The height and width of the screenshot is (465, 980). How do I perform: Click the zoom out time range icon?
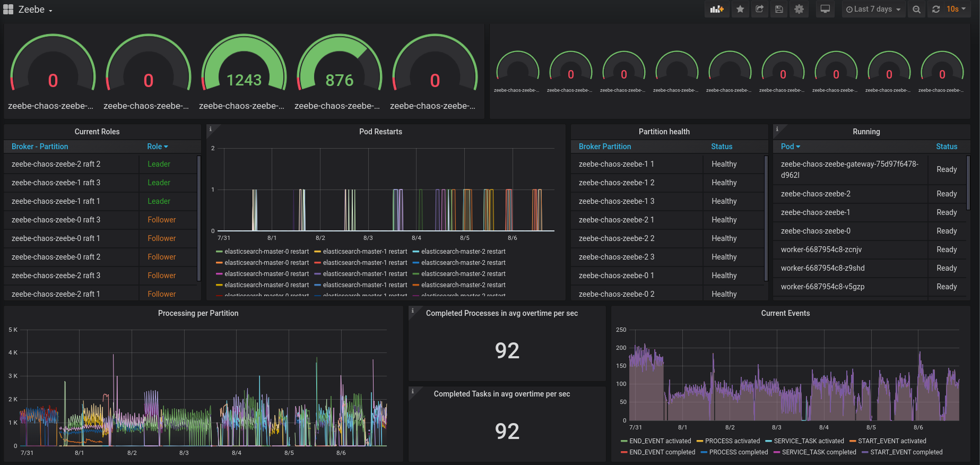pos(916,10)
